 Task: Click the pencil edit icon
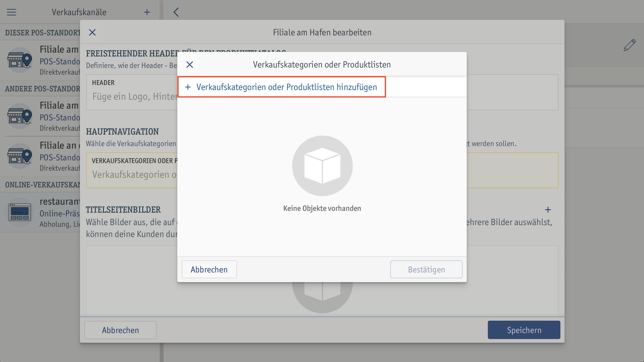click(630, 45)
